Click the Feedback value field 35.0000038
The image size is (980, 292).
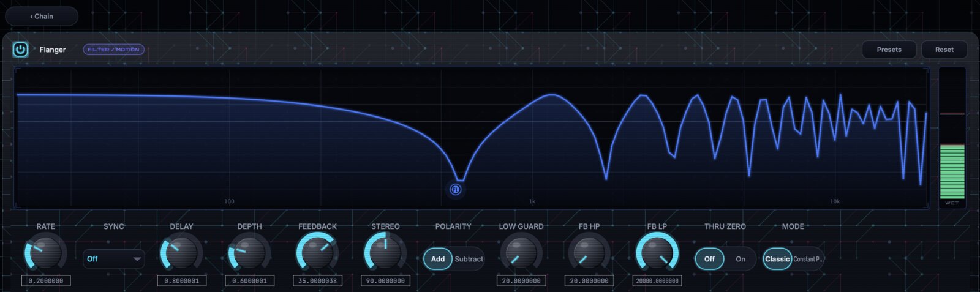pos(317,281)
